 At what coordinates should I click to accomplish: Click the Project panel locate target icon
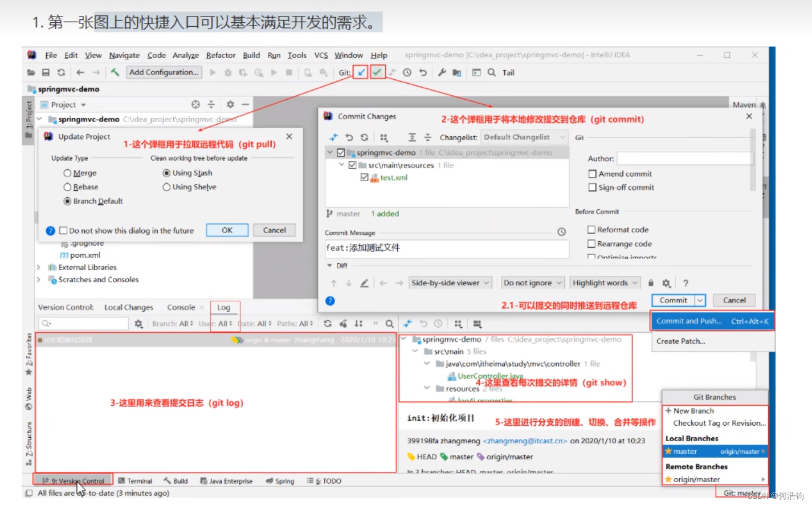point(195,104)
